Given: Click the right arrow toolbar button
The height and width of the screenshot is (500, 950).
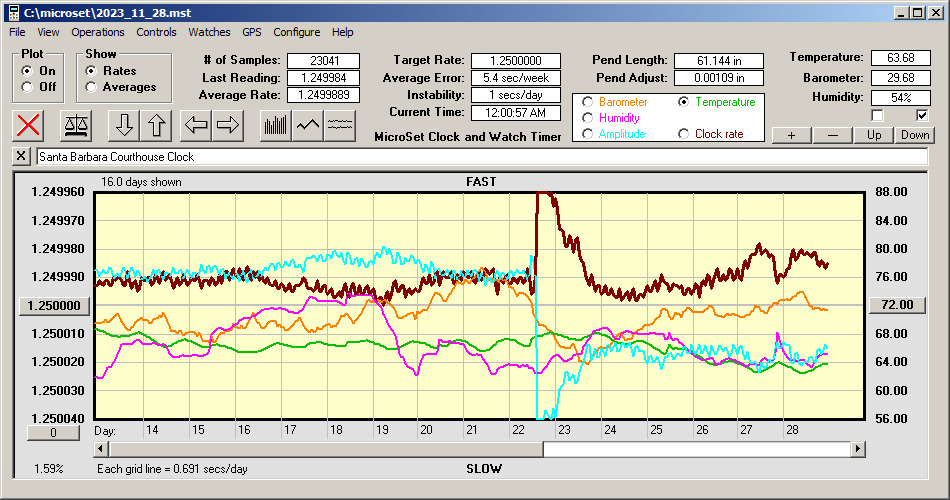Looking at the screenshot, I should 228,125.
